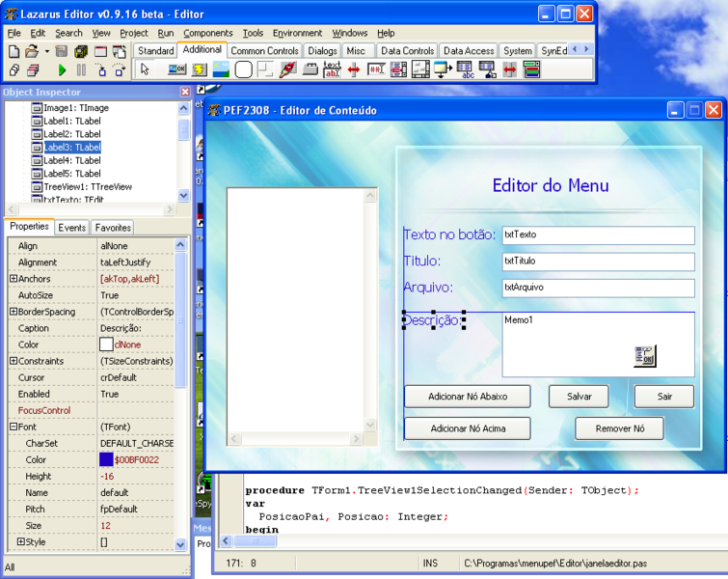Switch to the Events tab

coord(72,227)
